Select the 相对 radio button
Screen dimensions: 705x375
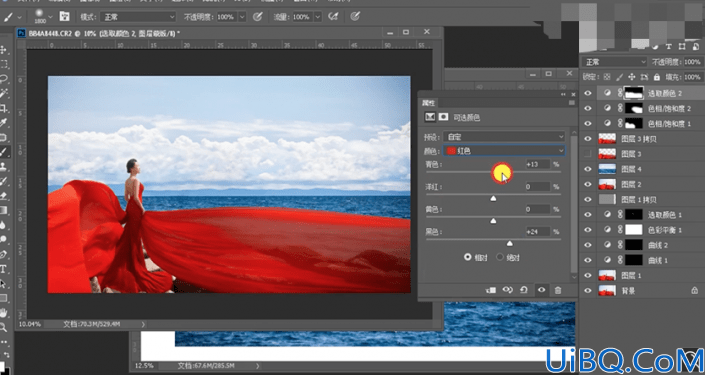click(x=468, y=257)
